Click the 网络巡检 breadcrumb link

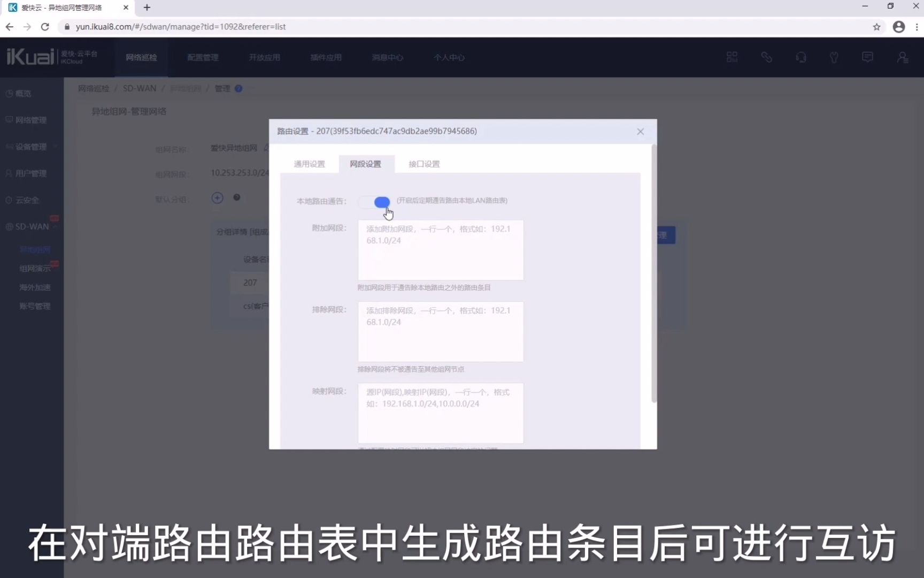94,89
